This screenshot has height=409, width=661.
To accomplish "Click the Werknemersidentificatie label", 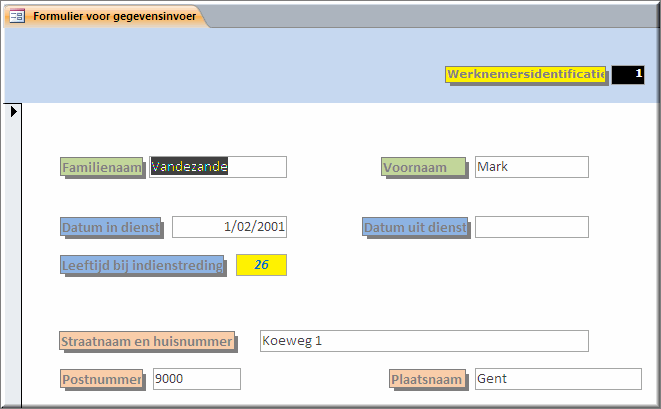I will click(526, 75).
